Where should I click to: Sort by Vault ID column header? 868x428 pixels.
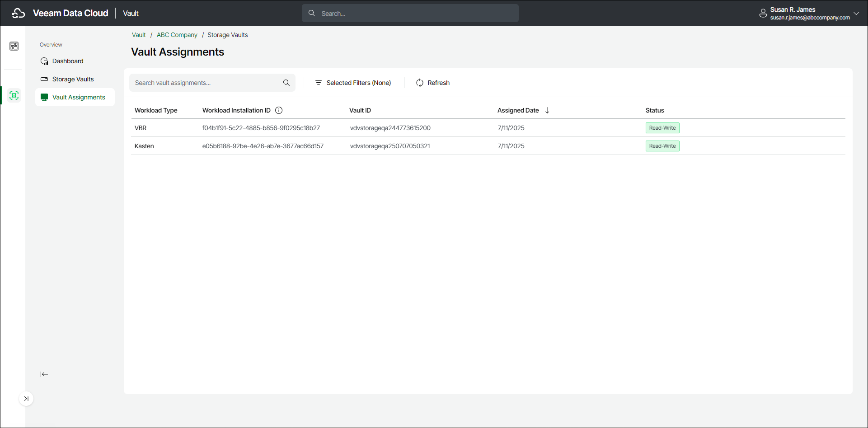[x=360, y=110]
